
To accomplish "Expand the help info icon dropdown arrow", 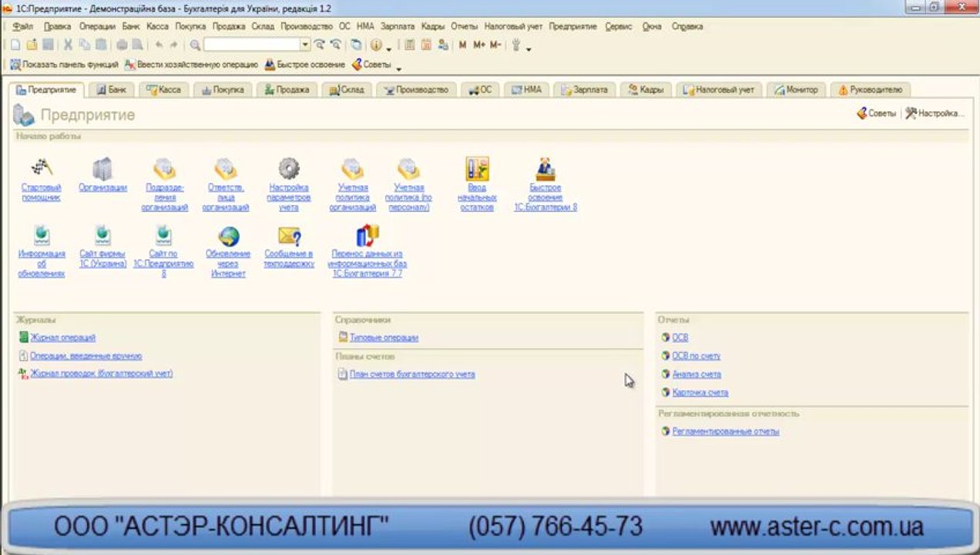I will 389,48.
